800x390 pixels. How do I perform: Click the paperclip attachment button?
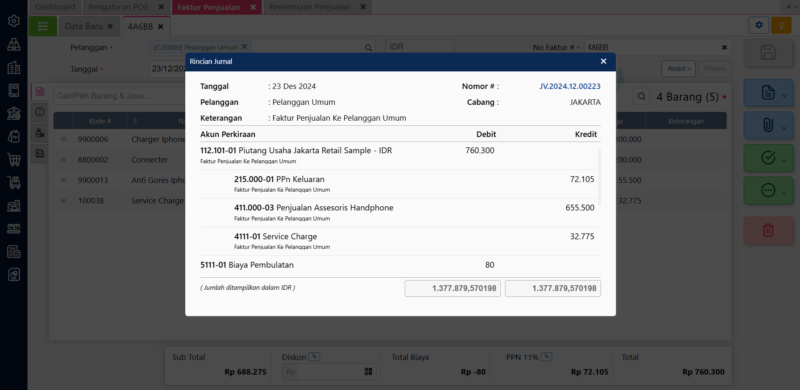pyautogui.click(x=767, y=125)
